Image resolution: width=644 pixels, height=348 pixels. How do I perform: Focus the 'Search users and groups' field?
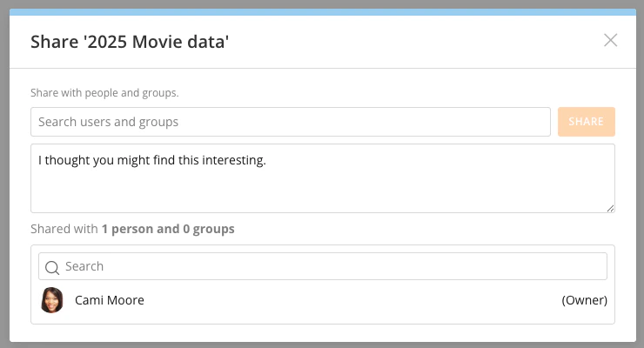(290, 122)
